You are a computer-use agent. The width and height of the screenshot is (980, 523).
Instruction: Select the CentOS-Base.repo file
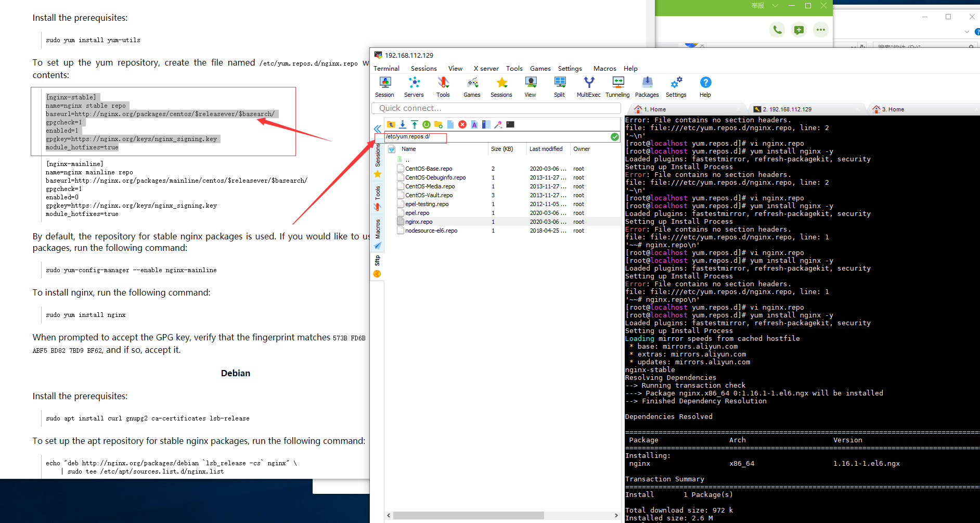click(x=429, y=169)
